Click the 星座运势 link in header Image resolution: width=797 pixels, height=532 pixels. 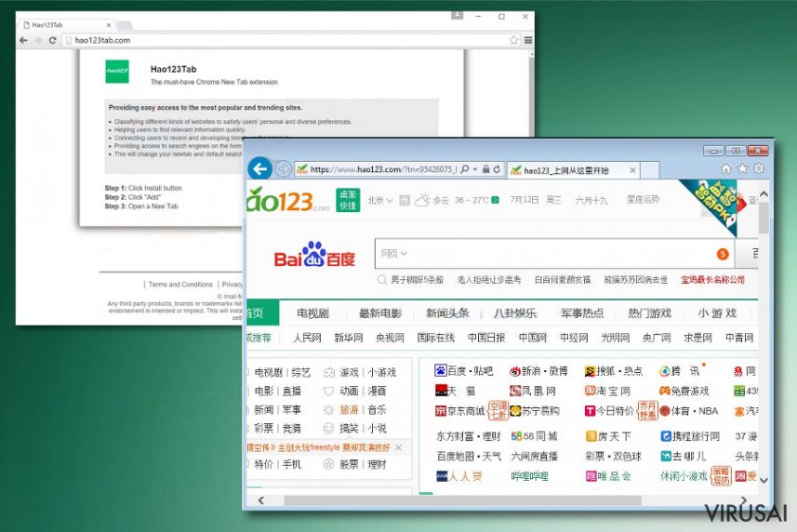coord(643,200)
